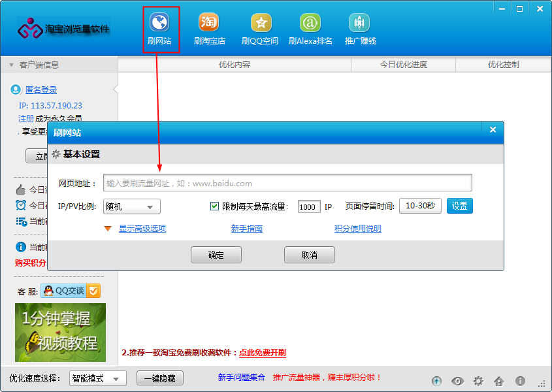Click the blue info icon in the sidebar
The height and width of the screenshot is (392, 552).
click(21, 247)
